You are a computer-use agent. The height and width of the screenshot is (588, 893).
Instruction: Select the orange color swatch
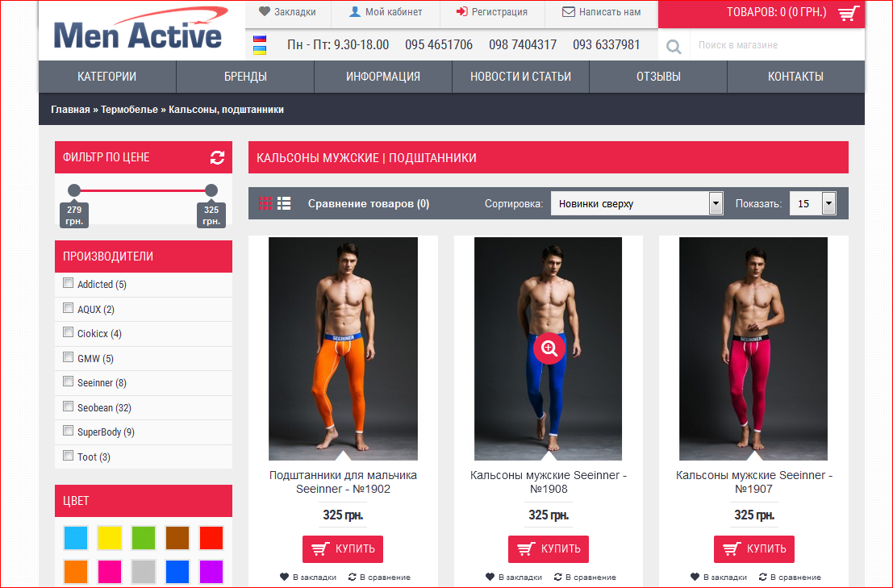(x=76, y=572)
